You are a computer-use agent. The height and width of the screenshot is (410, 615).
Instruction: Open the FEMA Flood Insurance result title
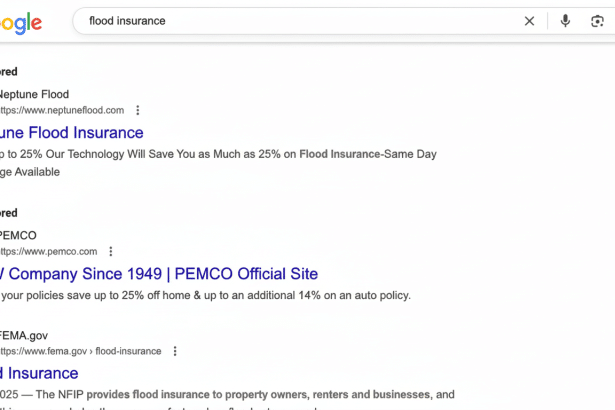[x=39, y=373]
